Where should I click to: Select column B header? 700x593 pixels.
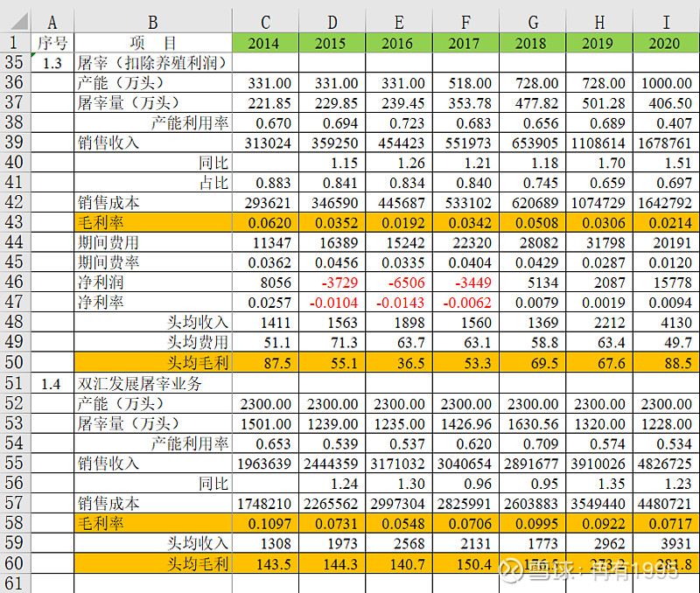pos(153,21)
